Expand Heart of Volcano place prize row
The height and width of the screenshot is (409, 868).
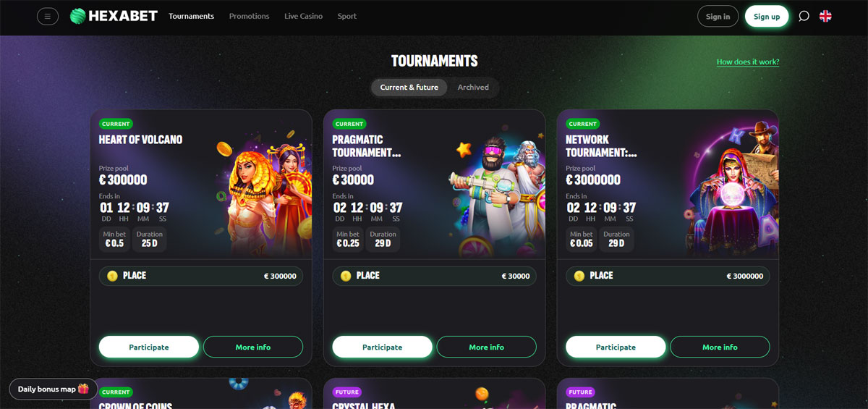click(x=201, y=276)
